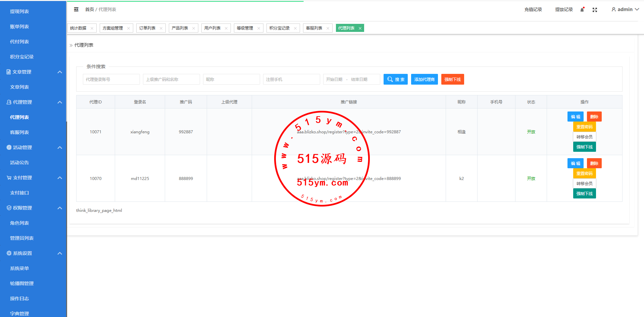Collapse the 文章管理 sidebar section
This screenshot has width=644, height=317.
click(x=60, y=72)
